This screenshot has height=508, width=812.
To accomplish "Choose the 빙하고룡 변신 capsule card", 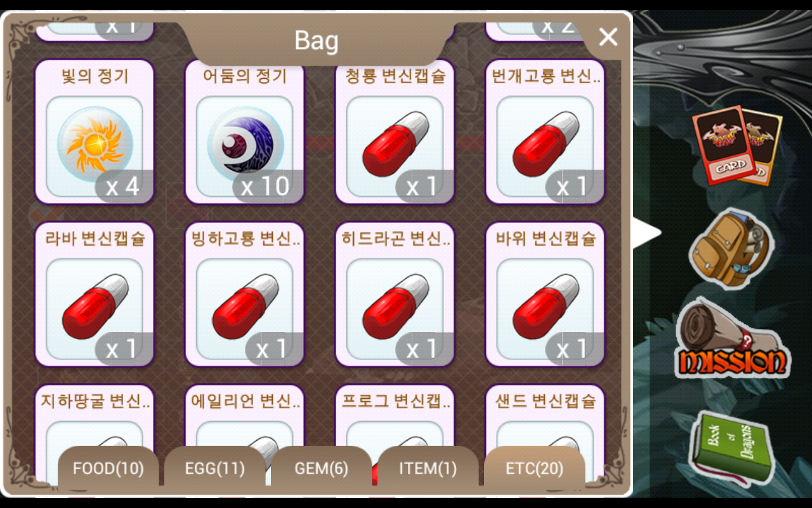I will pos(245,295).
